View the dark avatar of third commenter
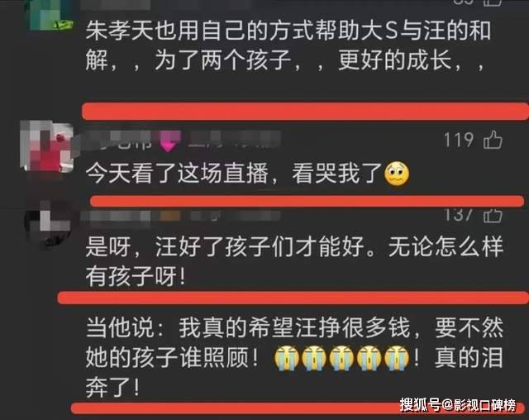Screen dimensions: 529x420 [48, 222]
